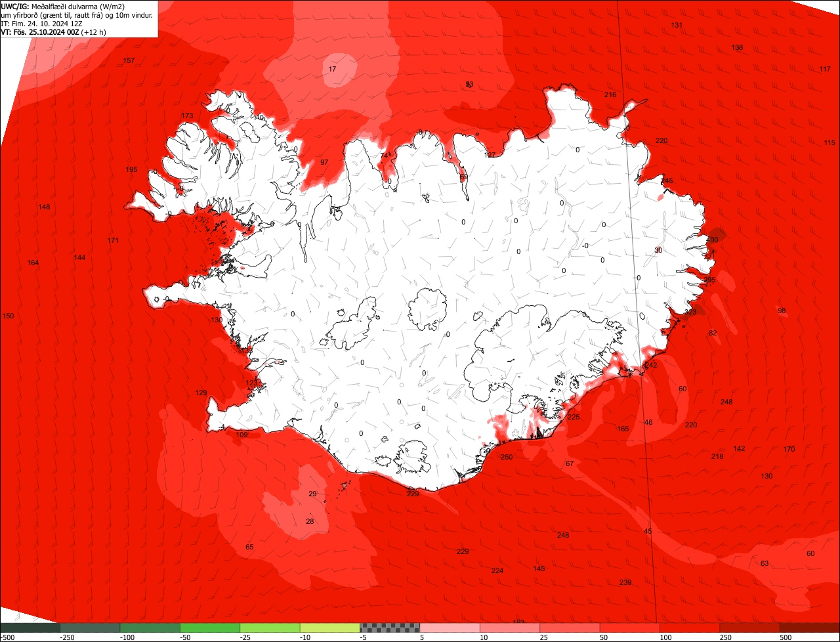Click the legend swatch between -250 and -100

[90, 628]
